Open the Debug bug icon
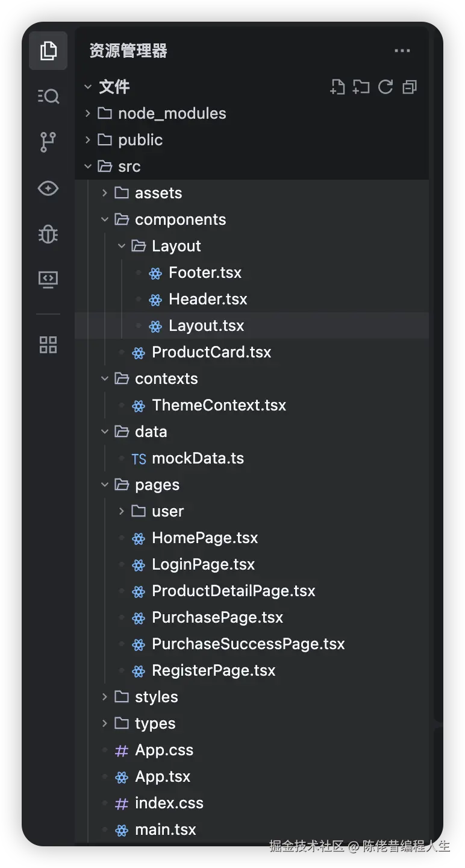 [x=48, y=234]
